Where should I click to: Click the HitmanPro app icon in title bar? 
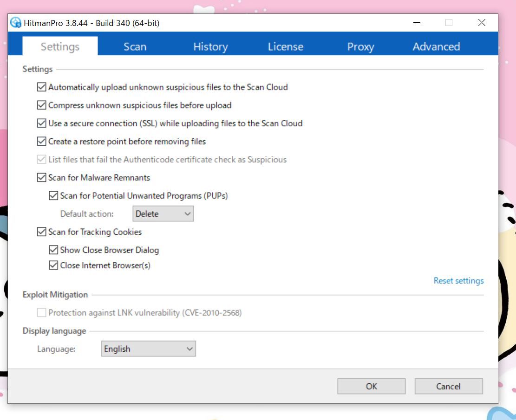coord(16,23)
